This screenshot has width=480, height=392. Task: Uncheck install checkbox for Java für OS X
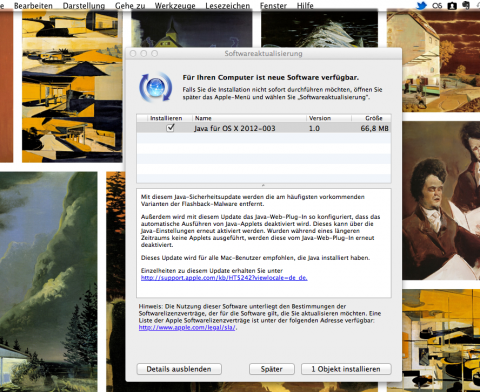coord(170,128)
